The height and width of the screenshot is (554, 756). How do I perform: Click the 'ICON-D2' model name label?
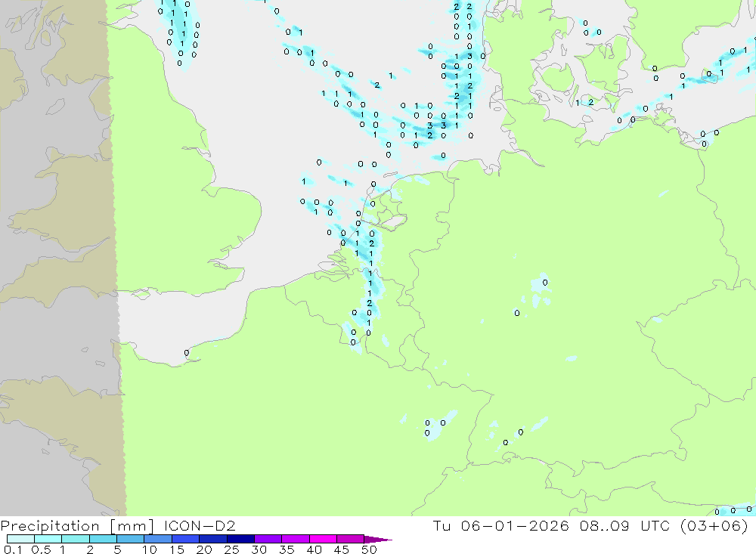coord(200,525)
